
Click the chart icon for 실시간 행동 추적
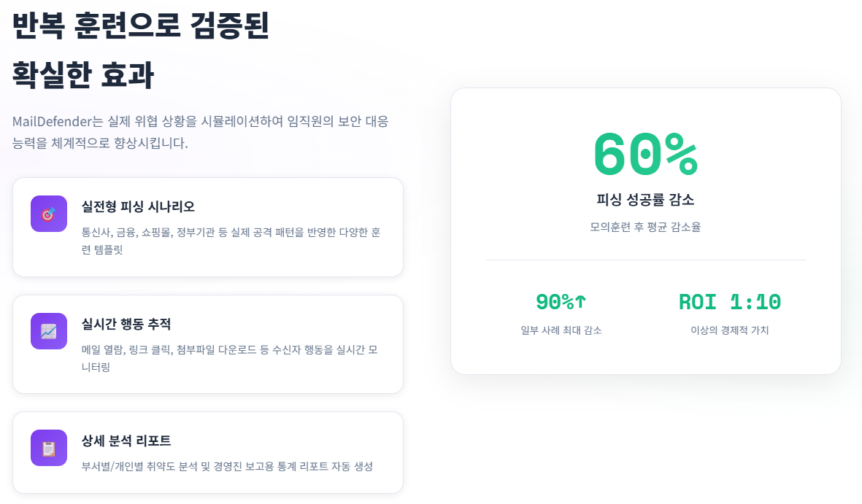(x=49, y=331)
